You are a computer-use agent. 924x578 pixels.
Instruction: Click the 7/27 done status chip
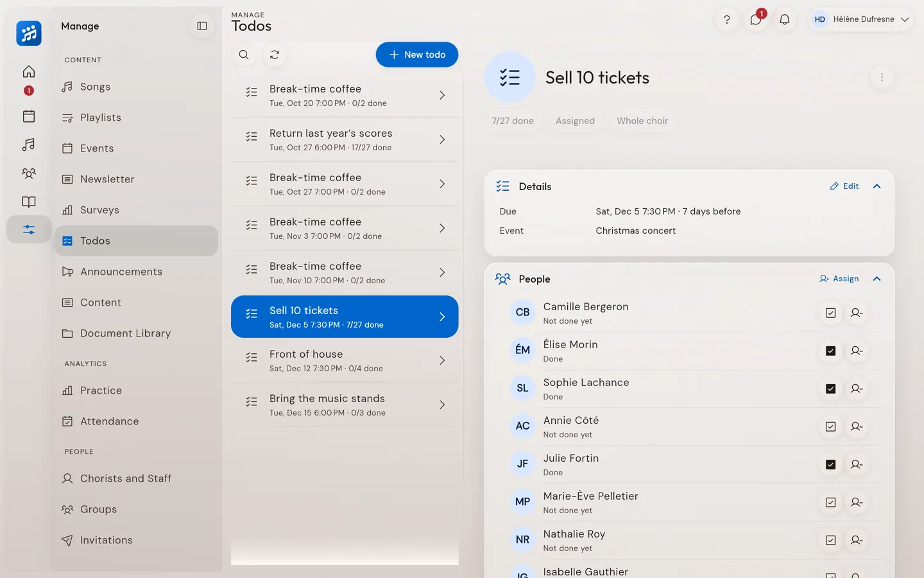click(x=513, y=121)
